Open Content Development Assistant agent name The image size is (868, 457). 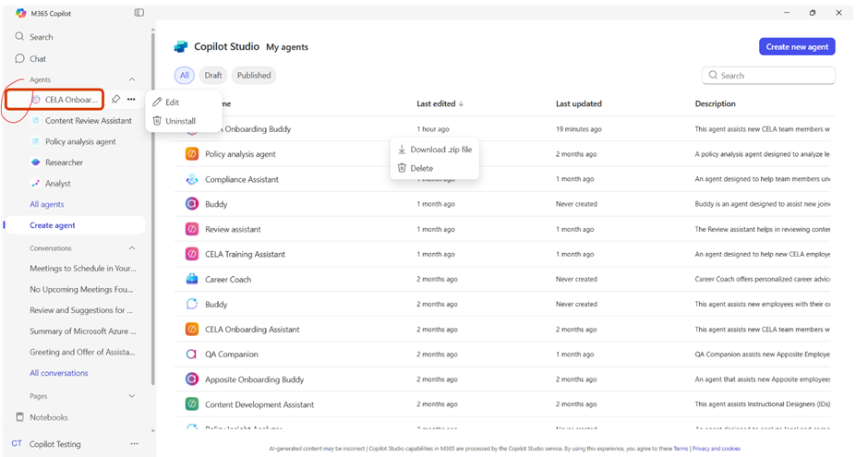(259, 404)
